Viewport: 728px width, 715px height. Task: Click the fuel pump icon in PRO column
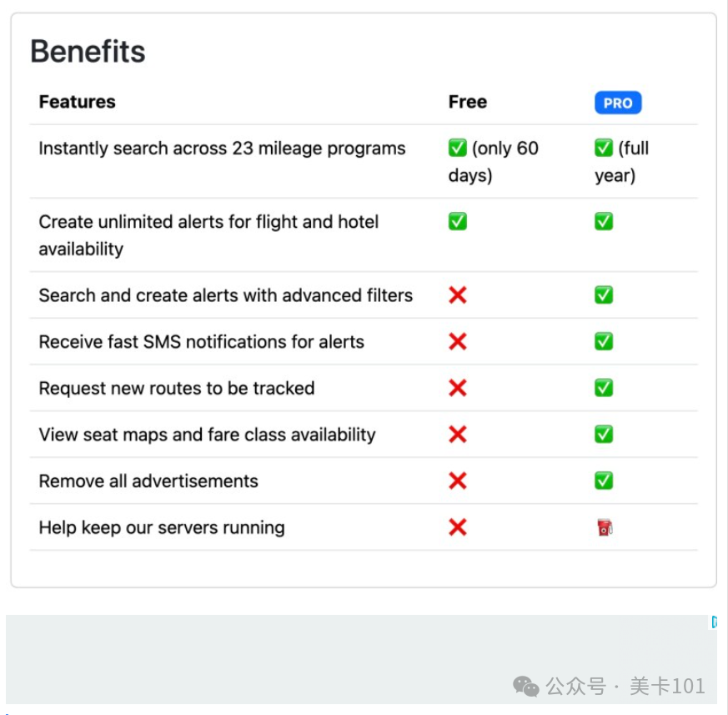coord(605,527)
